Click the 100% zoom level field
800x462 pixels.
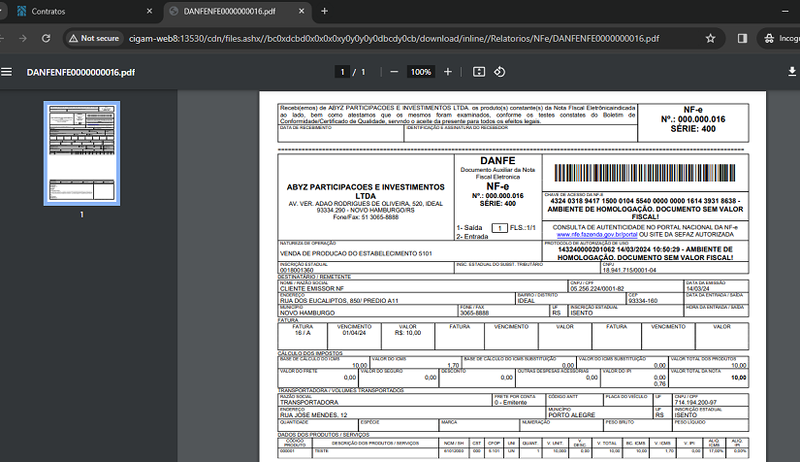[x=421, y=72]
